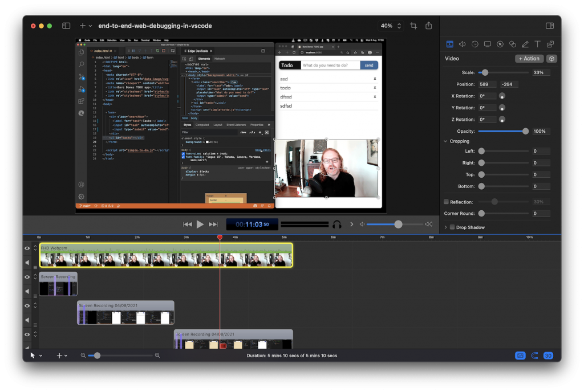The height and width of the screenshot is (392, 584).
Task: Enable the Reflection checkbox
Action: click(446, 202)
